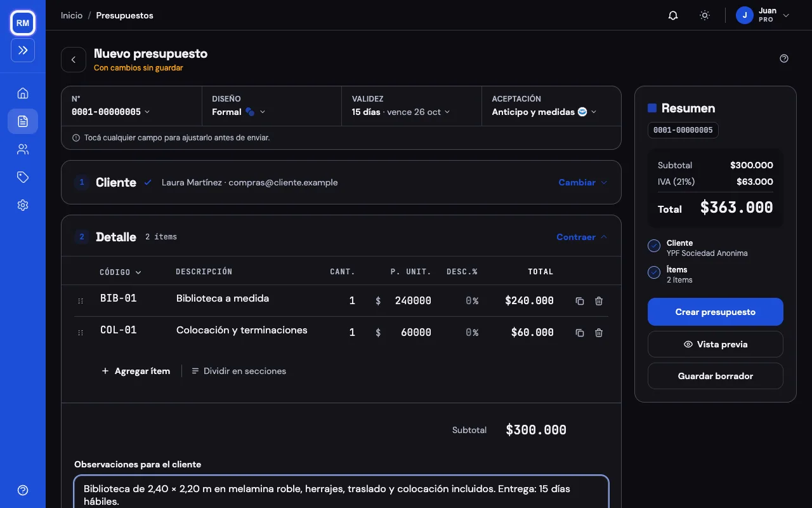The height and width of the screenshot is (508, 812).
Task: Open the documents icon in sidebar
Action: (x=23, y=121)
